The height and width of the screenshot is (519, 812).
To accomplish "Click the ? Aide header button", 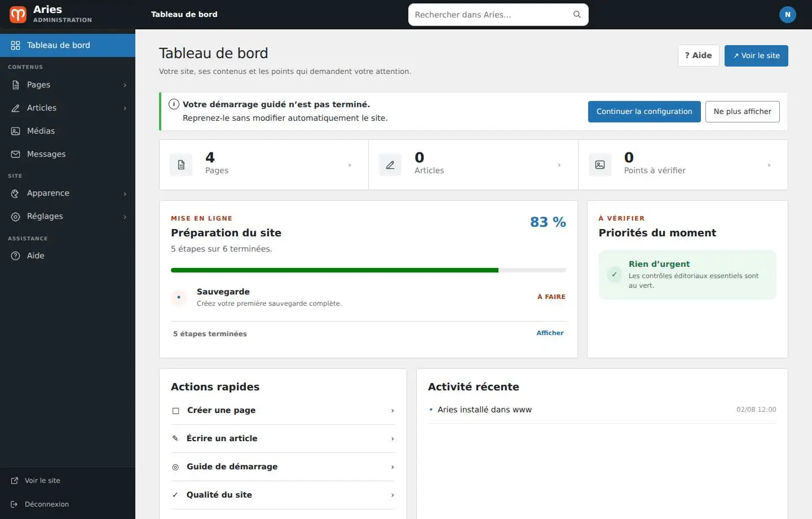I will click(698, 56).
